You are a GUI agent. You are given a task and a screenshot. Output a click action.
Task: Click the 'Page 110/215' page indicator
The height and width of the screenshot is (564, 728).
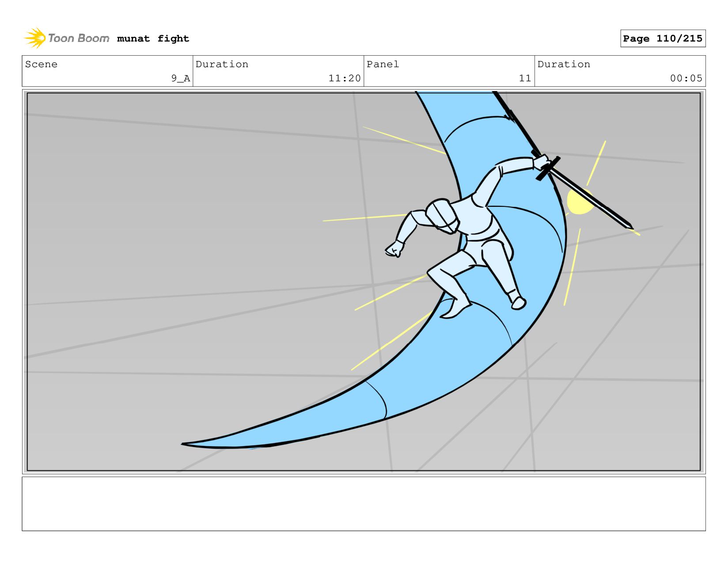(x=663, y=38)
